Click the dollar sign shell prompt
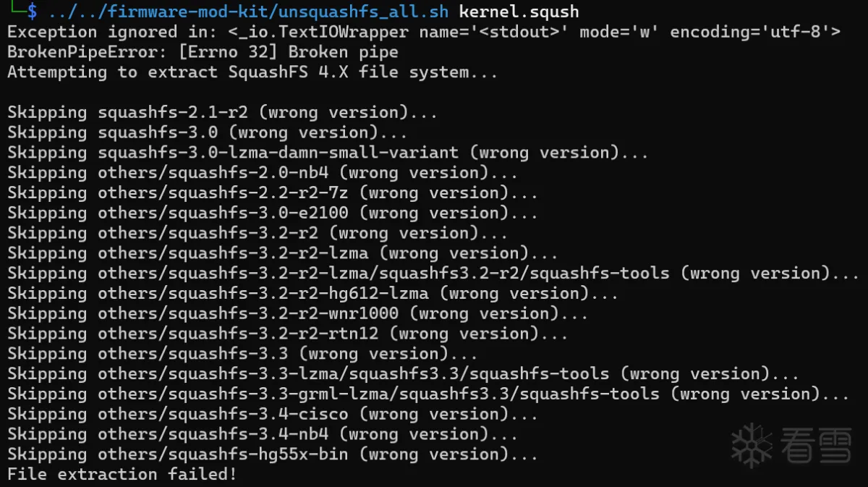This screenshot has width=868, height=487. [x=33, y=12]
